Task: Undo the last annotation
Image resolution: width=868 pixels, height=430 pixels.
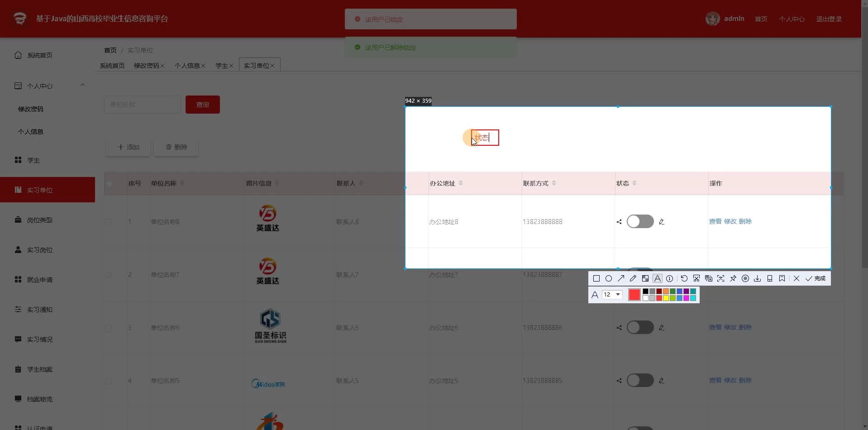Action: click(x=684, y=278)
